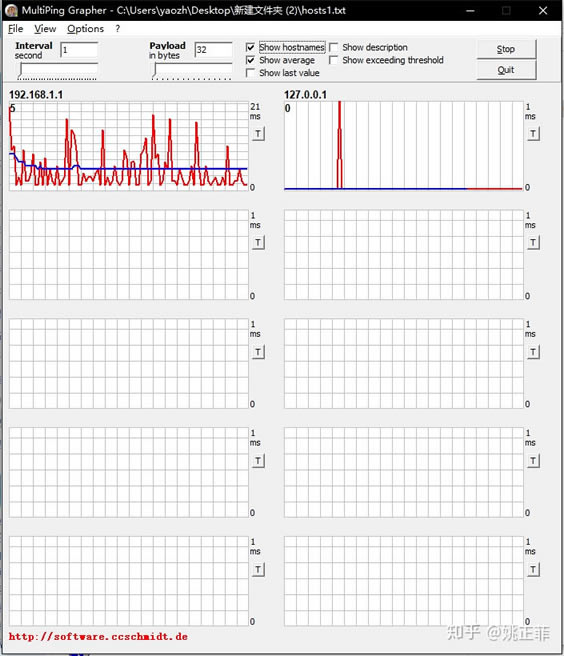The height and width of the screenshot is (656, 564).
Task: Click the Interval slider track
Action: 57,71
